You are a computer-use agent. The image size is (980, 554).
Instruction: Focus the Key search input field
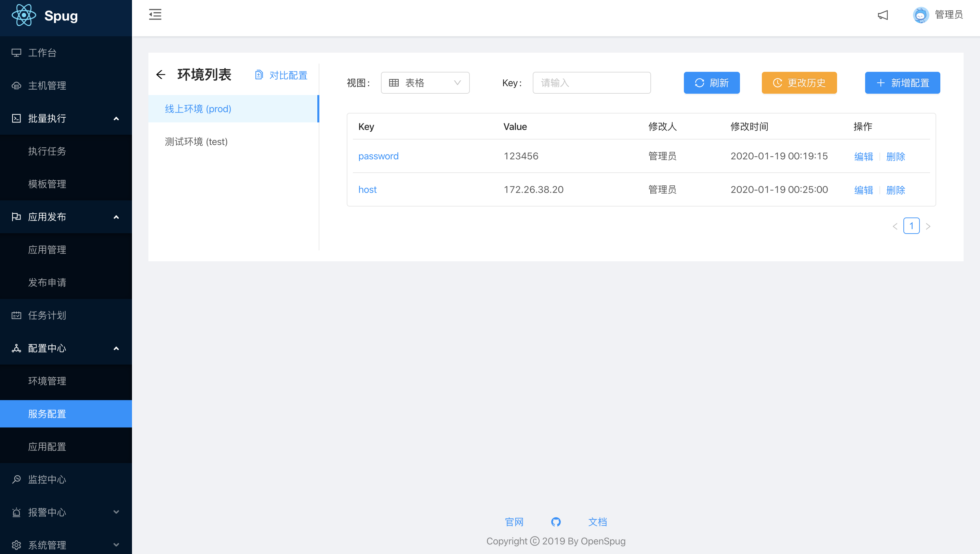click(591, 82)
